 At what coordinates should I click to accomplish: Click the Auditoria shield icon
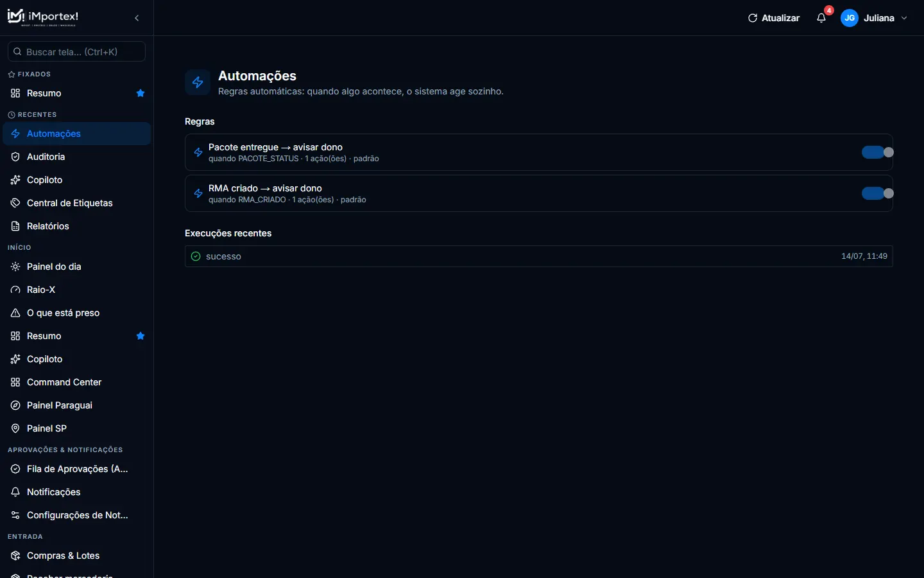coord(15,157)
